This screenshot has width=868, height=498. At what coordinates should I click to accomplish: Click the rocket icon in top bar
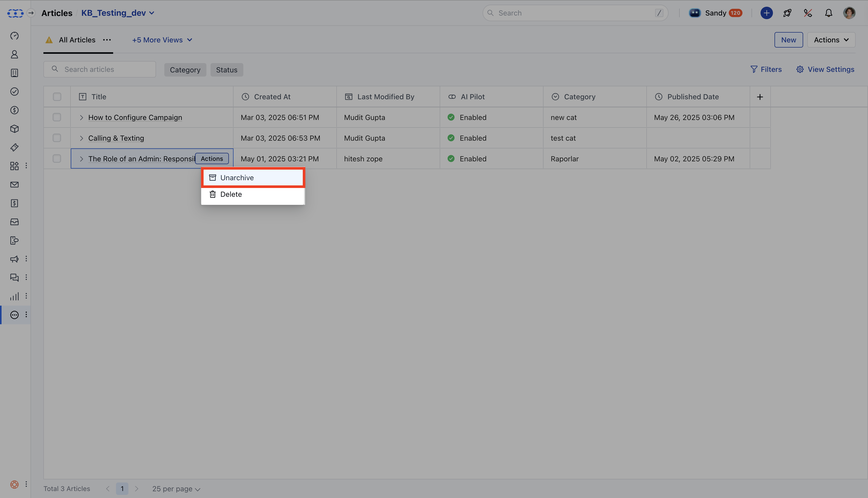[x=787, y=13]
